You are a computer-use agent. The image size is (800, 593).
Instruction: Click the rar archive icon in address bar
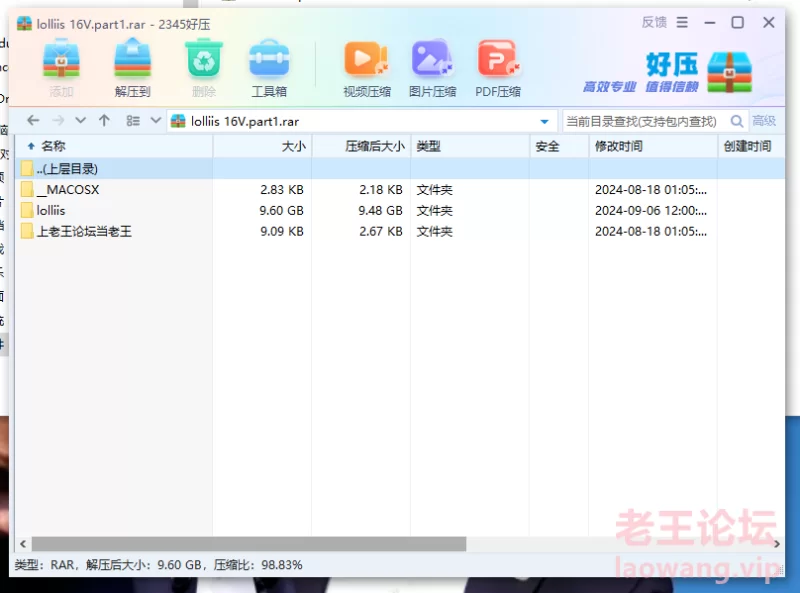(178, 121)
